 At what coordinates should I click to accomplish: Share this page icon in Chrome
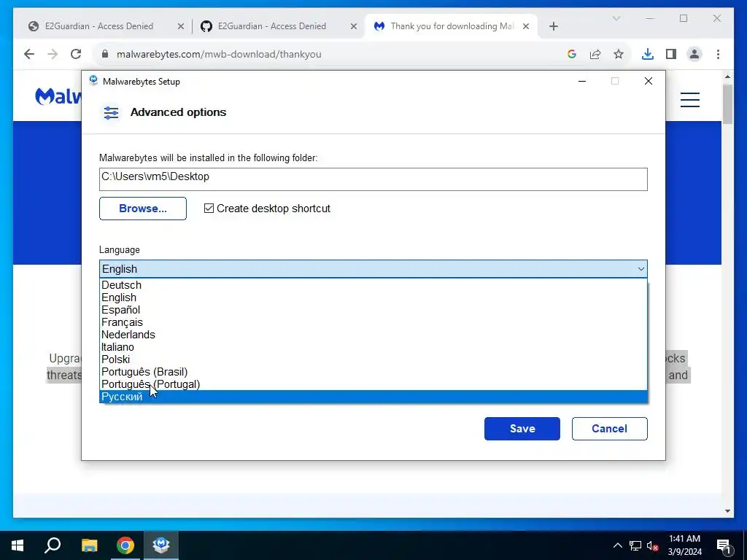[595, 54]
